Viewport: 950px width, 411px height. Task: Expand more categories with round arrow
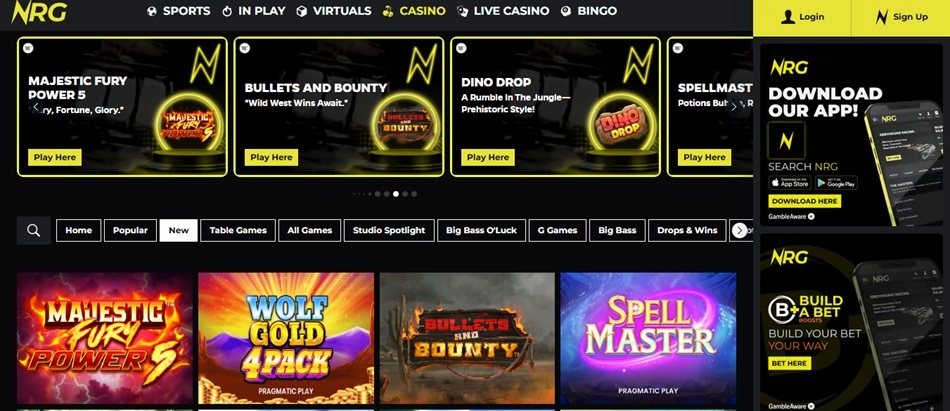point(739,230)
